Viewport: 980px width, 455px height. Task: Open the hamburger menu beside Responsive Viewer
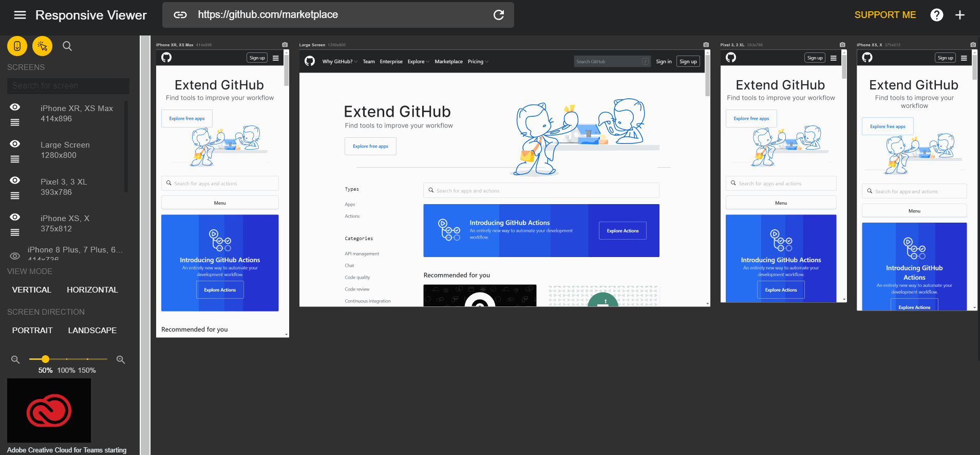tap(20, 15)
